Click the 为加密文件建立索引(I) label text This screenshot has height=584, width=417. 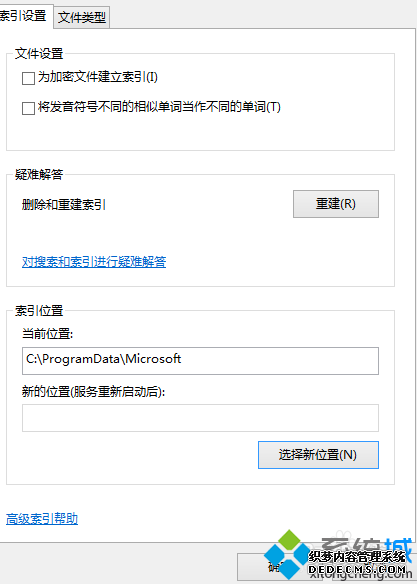point(98,77)
